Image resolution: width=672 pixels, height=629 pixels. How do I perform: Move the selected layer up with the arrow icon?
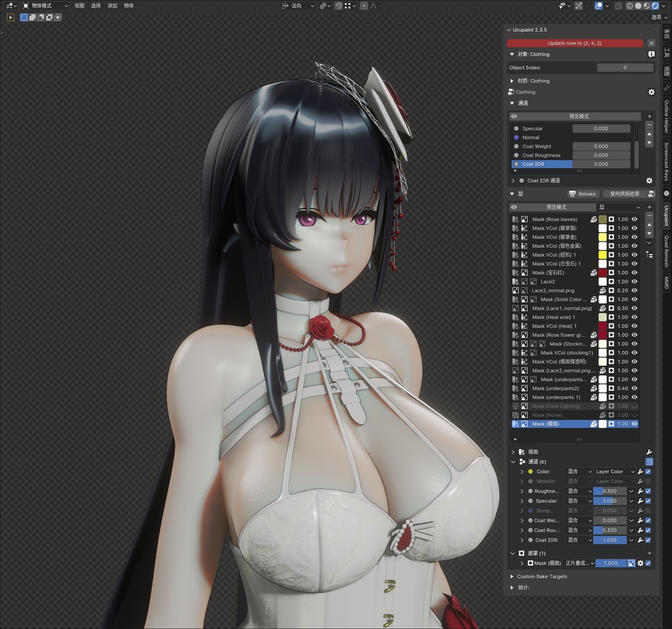(x=649, y=225)
